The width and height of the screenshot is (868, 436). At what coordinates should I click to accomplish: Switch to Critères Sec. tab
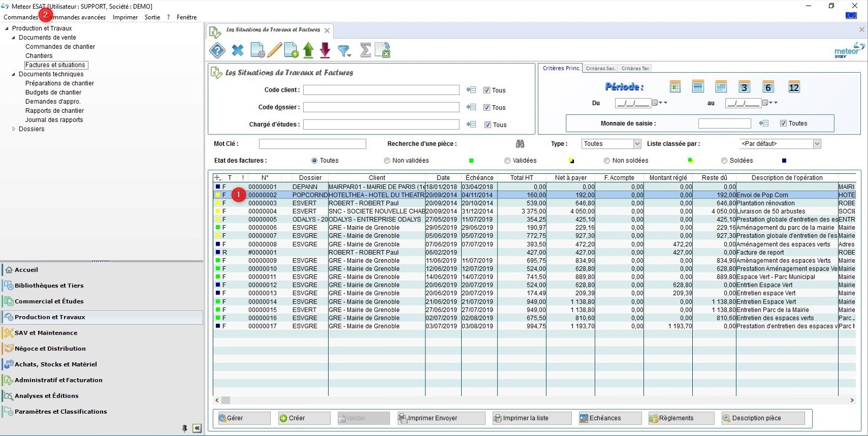click(601, 68)
